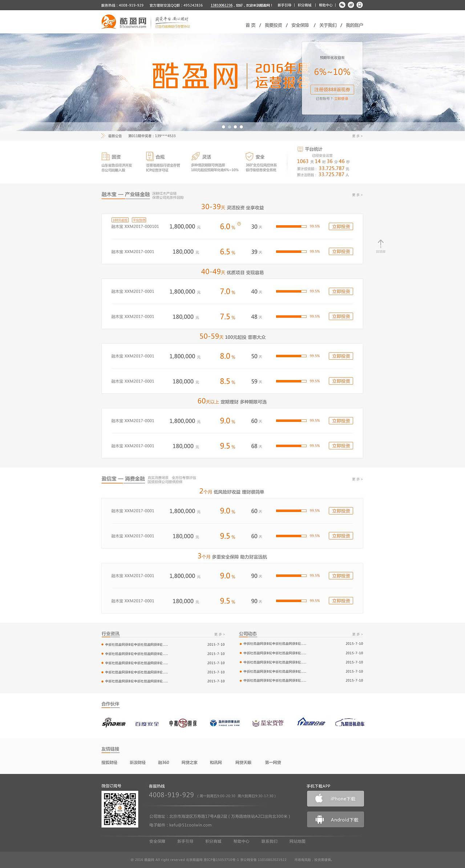Click the rocket icon beside 灵活

coord(195,156)
